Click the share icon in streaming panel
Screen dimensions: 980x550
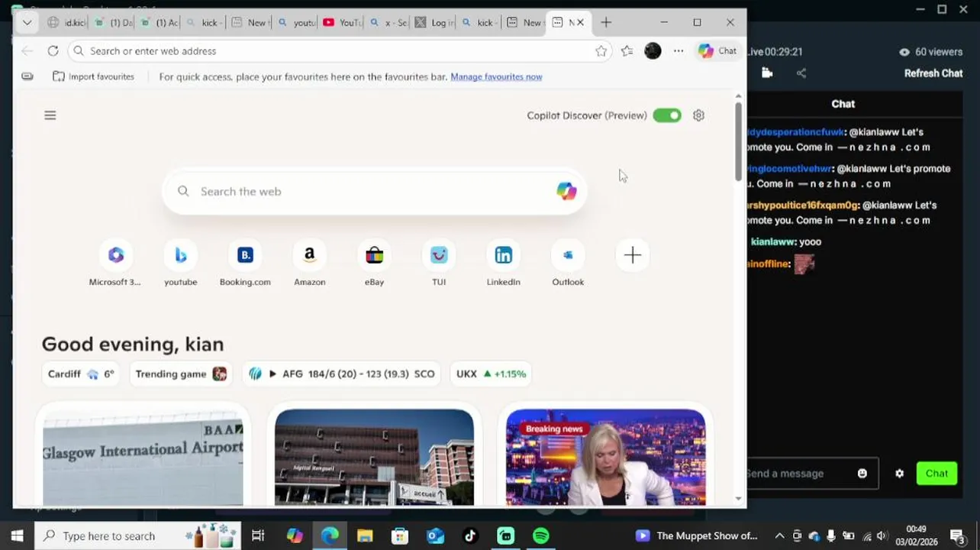801,73
